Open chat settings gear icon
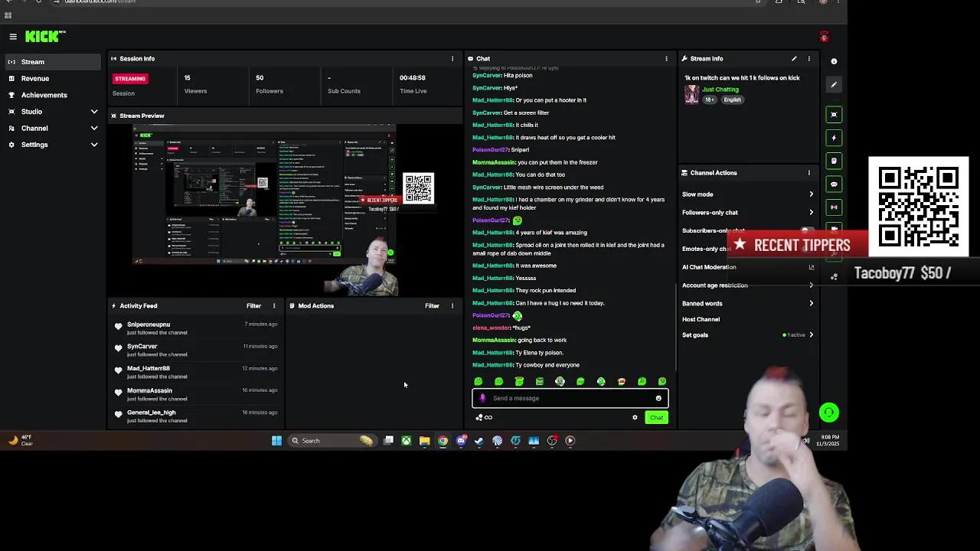Image resolution: width=980 pixels, height=551 pixels. (635, 418)
